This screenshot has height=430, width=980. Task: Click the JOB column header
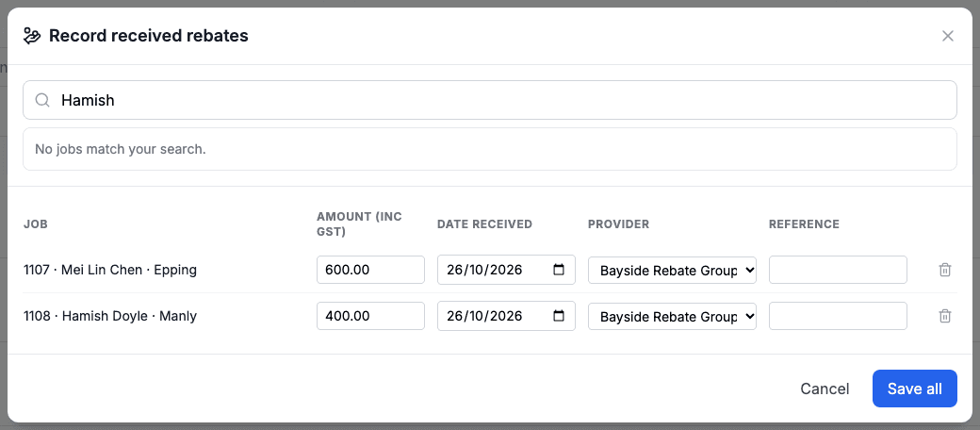36,223
